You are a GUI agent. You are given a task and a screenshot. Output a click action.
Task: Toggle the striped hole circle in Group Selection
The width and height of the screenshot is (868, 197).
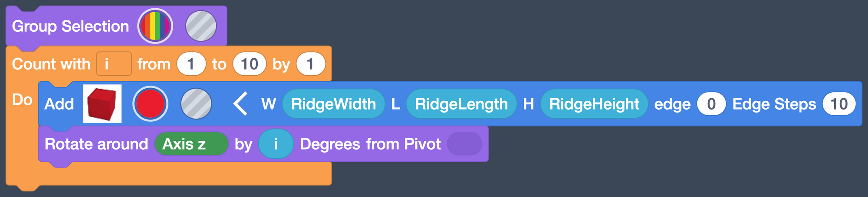pos(201,26)
